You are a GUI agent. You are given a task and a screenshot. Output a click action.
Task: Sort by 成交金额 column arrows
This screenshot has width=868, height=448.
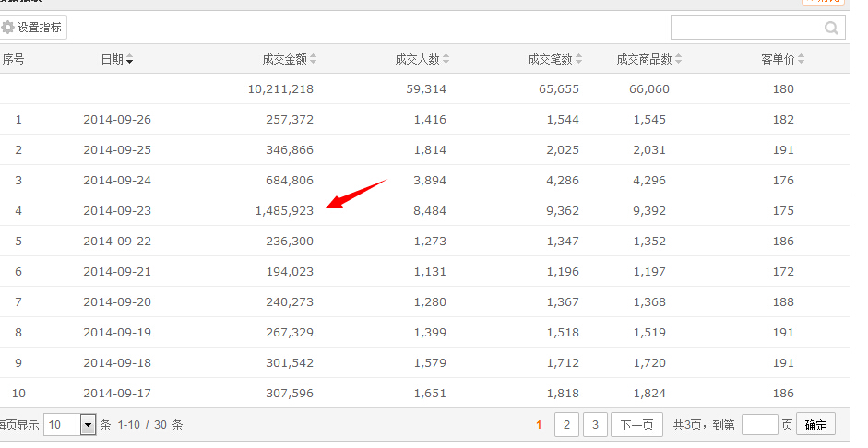tap(314, 59)
